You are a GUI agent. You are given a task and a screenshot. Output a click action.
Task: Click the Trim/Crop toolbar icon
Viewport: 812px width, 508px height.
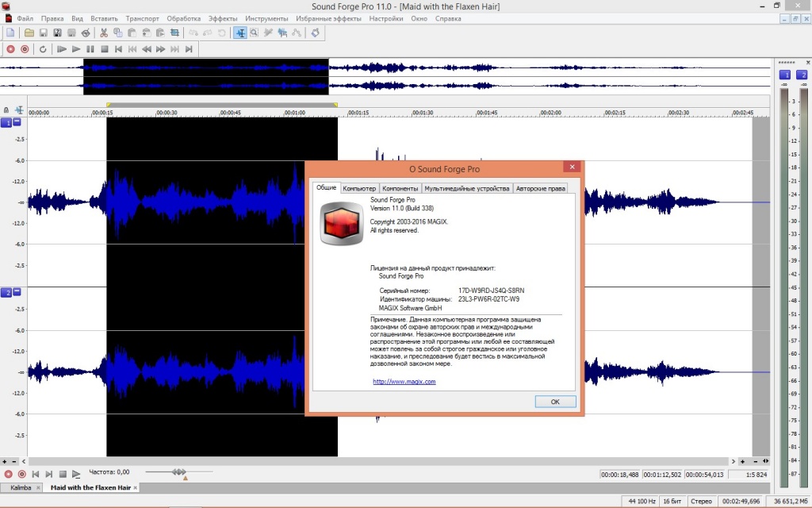(x=174, y=33)
